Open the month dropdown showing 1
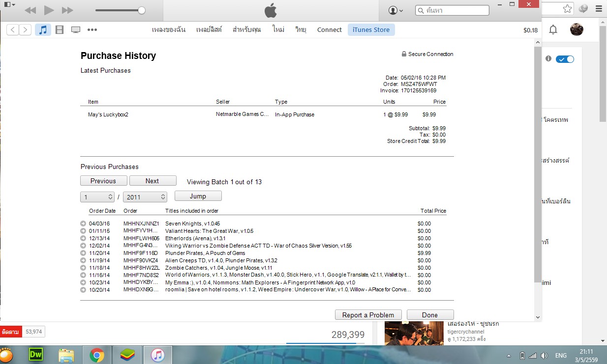The width and height of the screenshot is (607, 364). coord(97,197)
